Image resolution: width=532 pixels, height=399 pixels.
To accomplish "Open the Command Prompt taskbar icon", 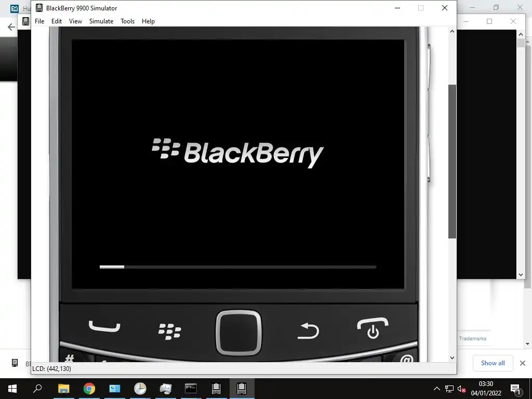I will coord(191,389).
